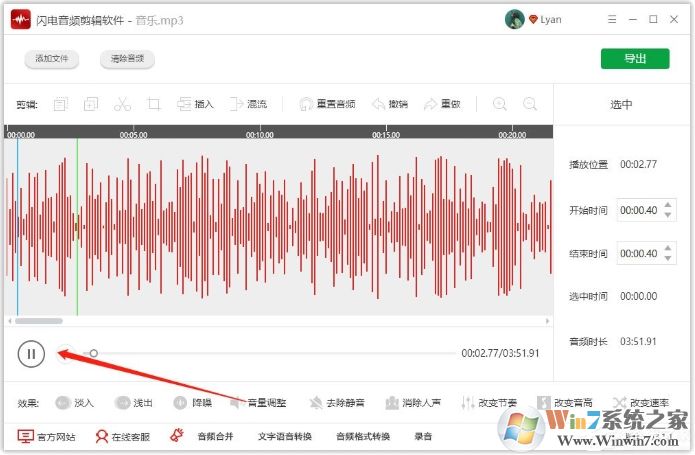Click timeline ruler at 00:15.00 mark
This screenshot has height=455, width=695.
[386, 134]
